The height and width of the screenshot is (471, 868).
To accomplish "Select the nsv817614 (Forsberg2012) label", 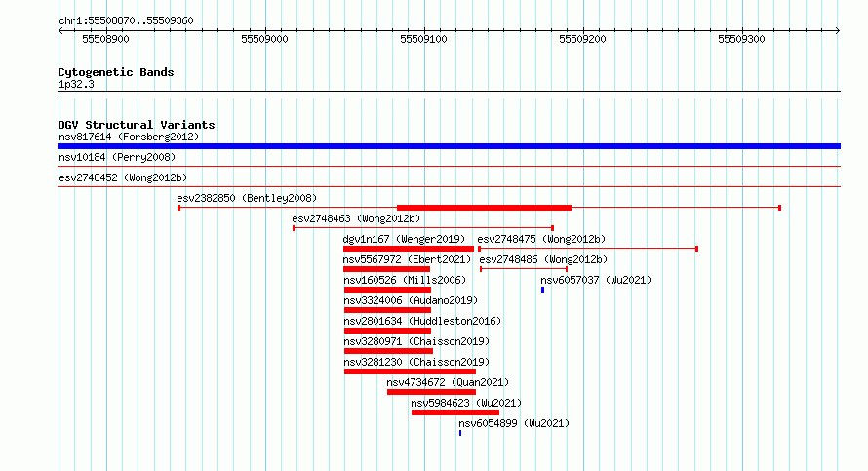I will (129, 137).
